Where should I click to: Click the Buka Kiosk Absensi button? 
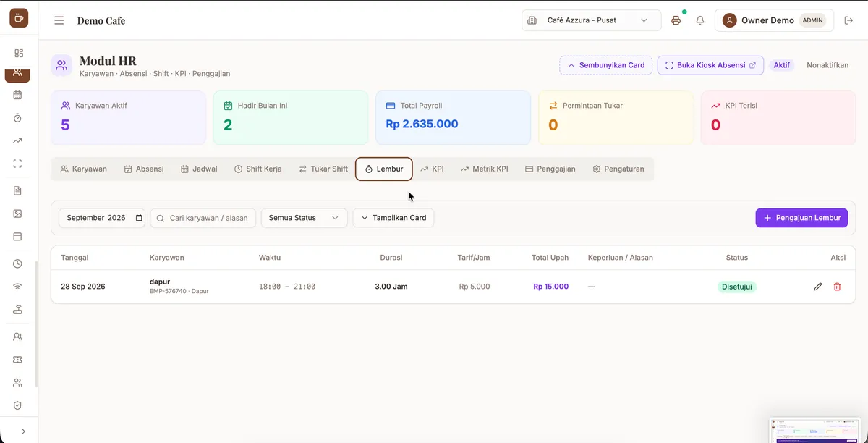coord(710,65)
